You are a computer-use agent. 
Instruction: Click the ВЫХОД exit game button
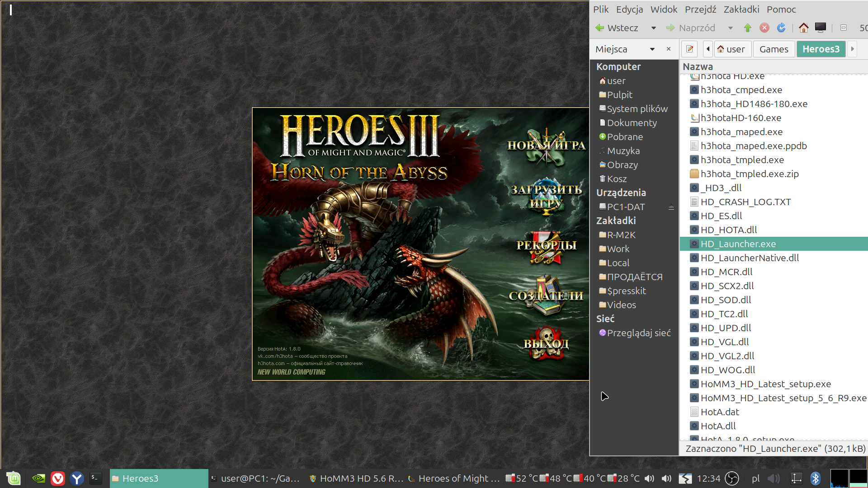pyautogui.click(x=546, y=343)
